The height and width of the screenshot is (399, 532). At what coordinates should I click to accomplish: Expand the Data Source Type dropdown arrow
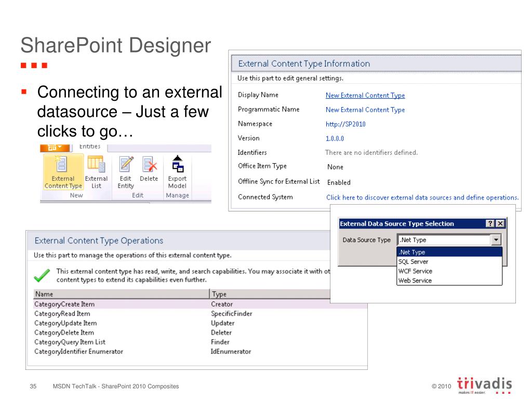coord(496,240)
